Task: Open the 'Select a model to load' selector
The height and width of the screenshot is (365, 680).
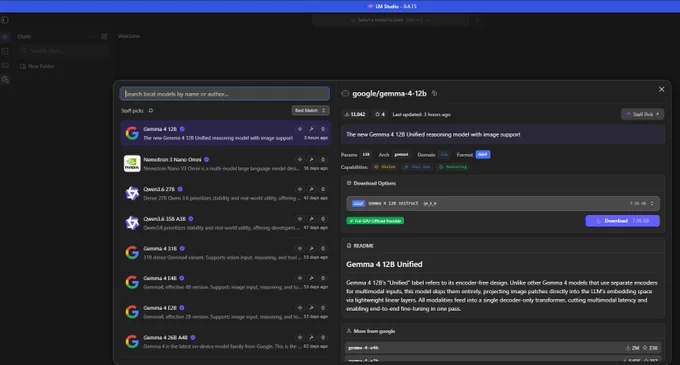Action: click(390, 20)
